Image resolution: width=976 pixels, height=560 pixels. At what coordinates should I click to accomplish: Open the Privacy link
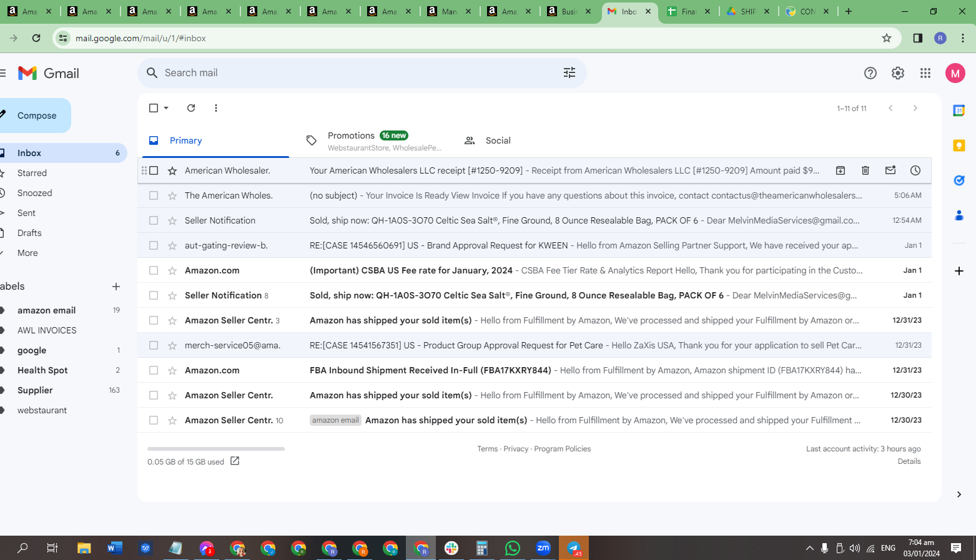pos(516,449)
